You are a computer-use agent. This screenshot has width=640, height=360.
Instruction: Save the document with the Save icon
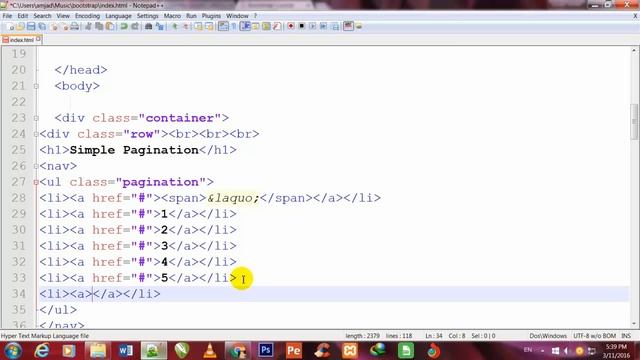click(x=31, y=27)
